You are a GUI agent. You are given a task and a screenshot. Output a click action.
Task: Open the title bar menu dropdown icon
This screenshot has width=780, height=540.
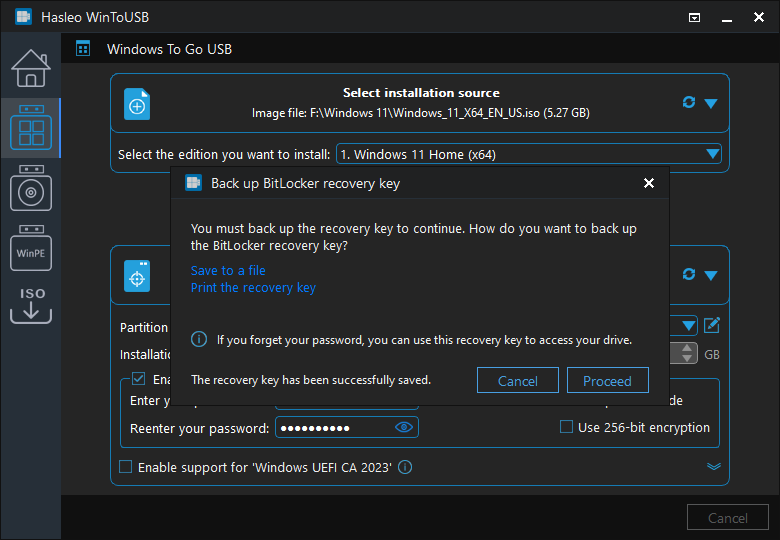tap(694, 18)
